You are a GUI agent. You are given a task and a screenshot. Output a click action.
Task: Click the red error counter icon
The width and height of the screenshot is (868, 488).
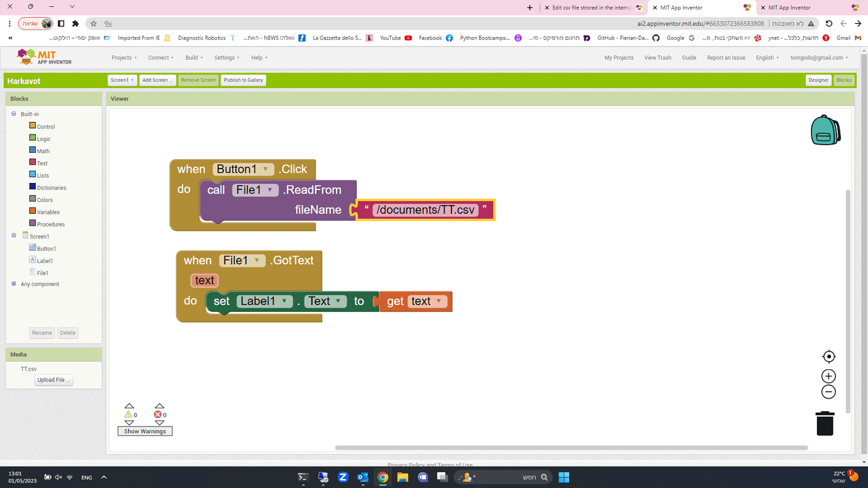158,414
